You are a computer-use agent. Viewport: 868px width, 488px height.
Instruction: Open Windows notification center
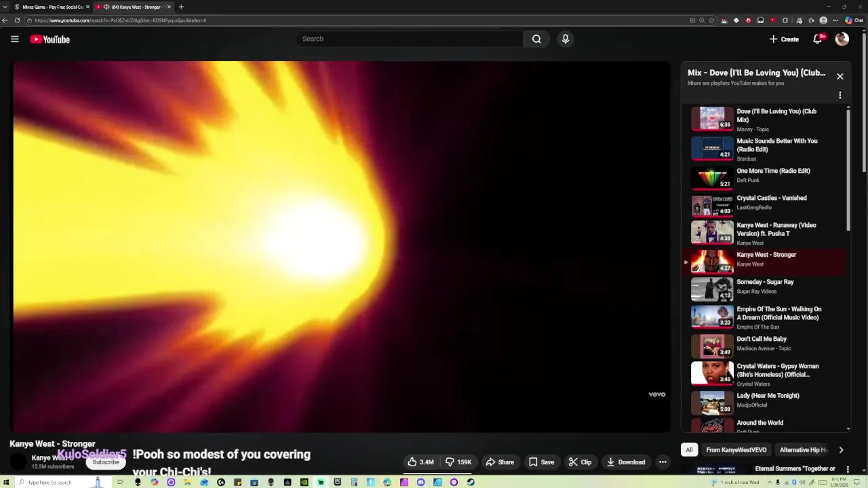coord(857,483)
